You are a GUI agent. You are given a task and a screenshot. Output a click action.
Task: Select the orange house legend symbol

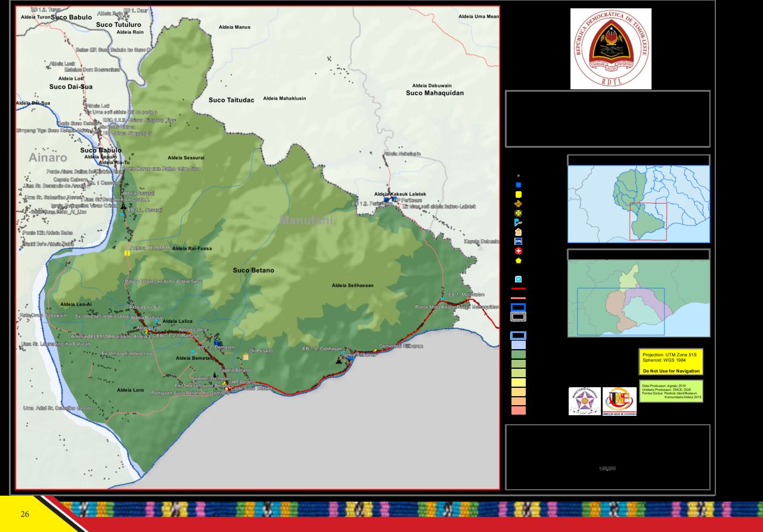519,232
